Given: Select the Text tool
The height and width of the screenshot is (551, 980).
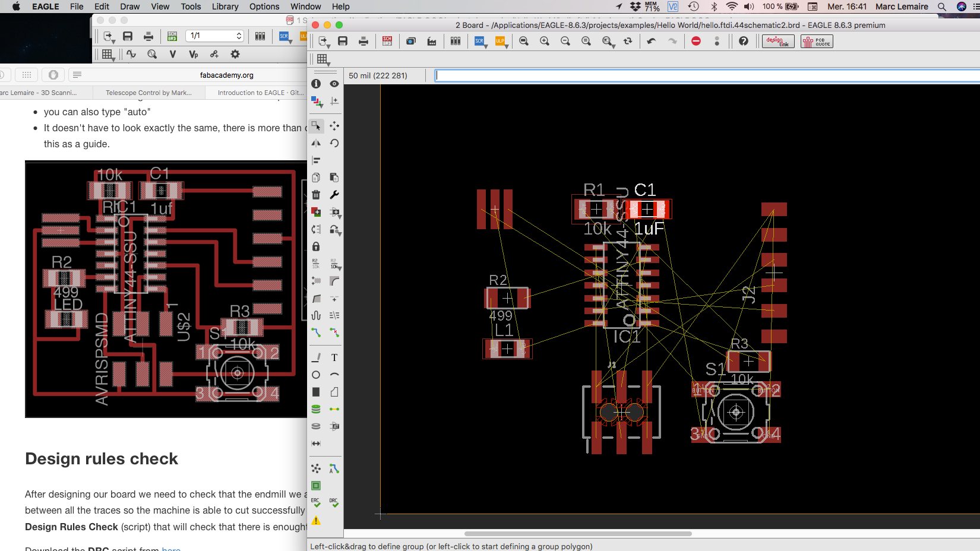Looking at the screenshot, I should (334, 357).
